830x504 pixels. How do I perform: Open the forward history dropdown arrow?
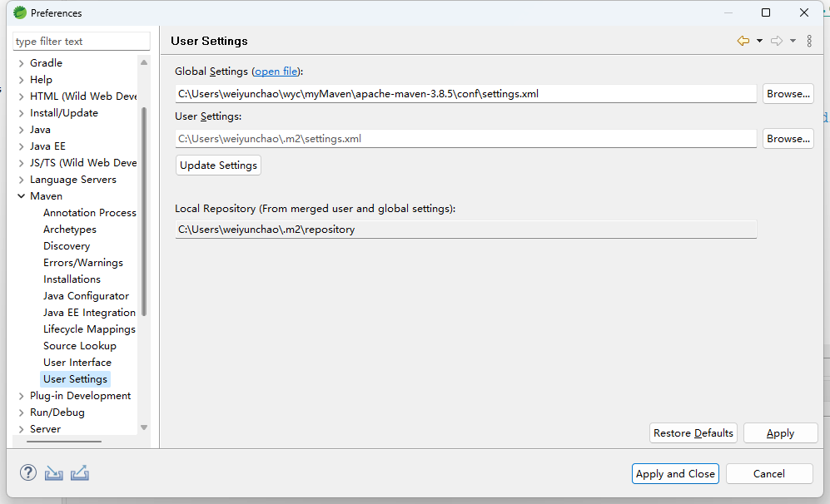[793, 41]
